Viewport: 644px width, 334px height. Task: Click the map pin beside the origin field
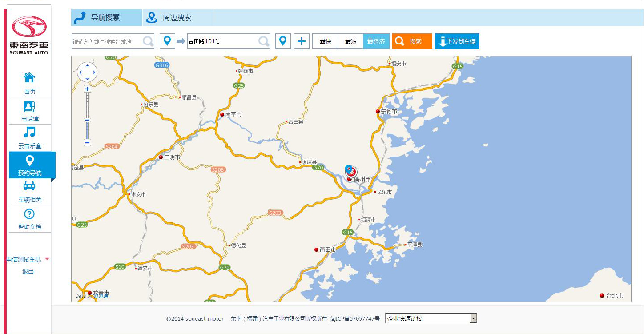point(167,41)
